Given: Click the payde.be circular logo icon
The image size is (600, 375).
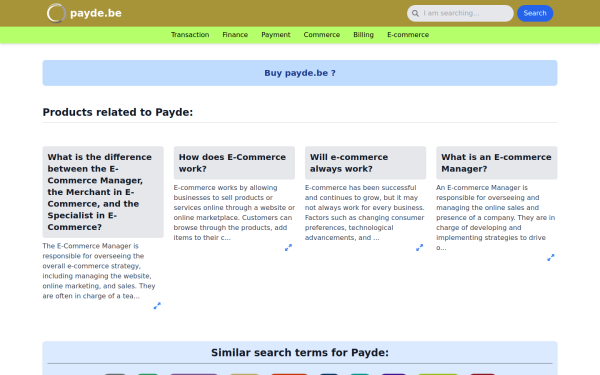Looking at the screenshot, I should coord(56,13).
